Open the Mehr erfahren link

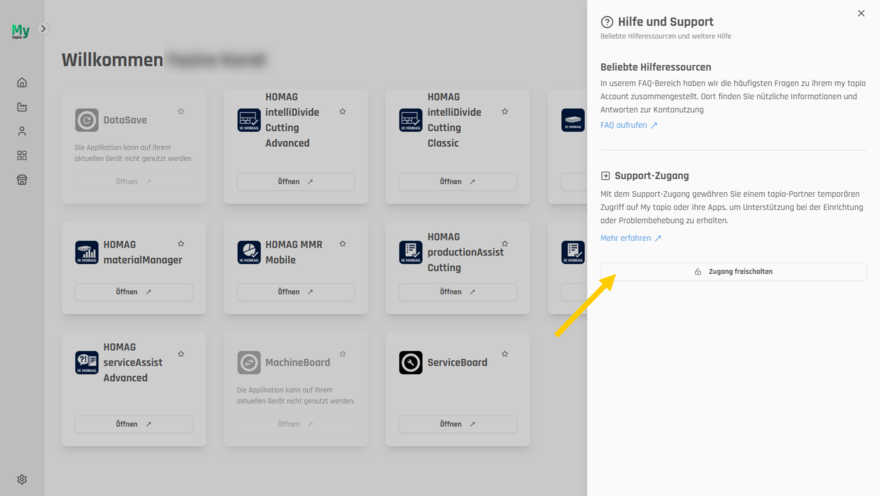(631, 238)
